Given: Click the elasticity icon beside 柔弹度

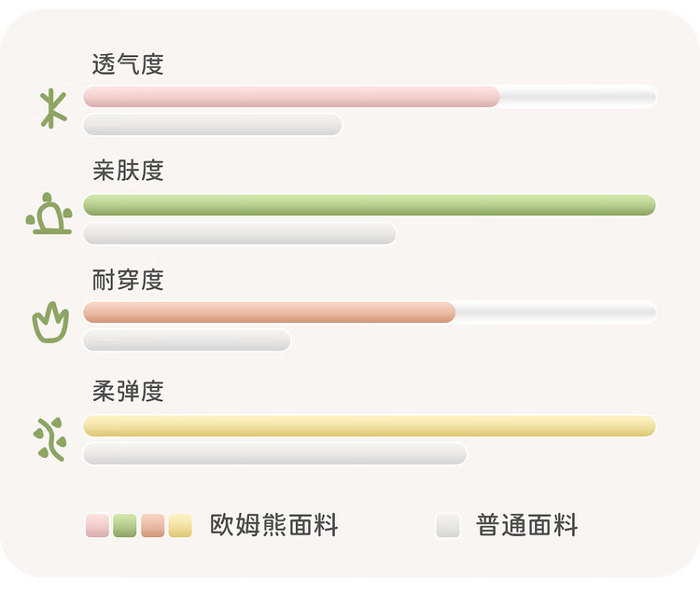Looking at the screenshot, I should click(50, 438).
